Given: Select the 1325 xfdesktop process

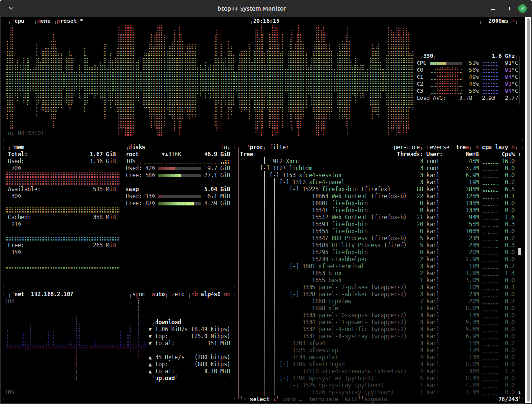Looking at the screenshot, I should [x=377, y=350].
